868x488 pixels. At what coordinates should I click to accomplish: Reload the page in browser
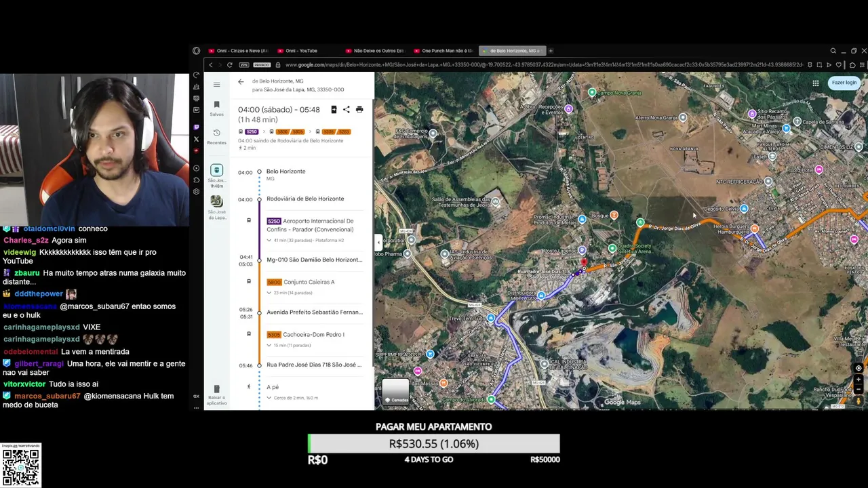229,65
